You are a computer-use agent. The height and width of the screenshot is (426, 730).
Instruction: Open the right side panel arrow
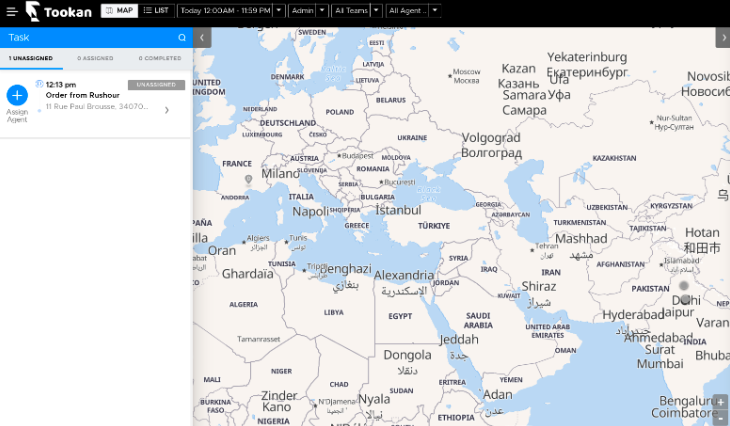coord(722,37)
